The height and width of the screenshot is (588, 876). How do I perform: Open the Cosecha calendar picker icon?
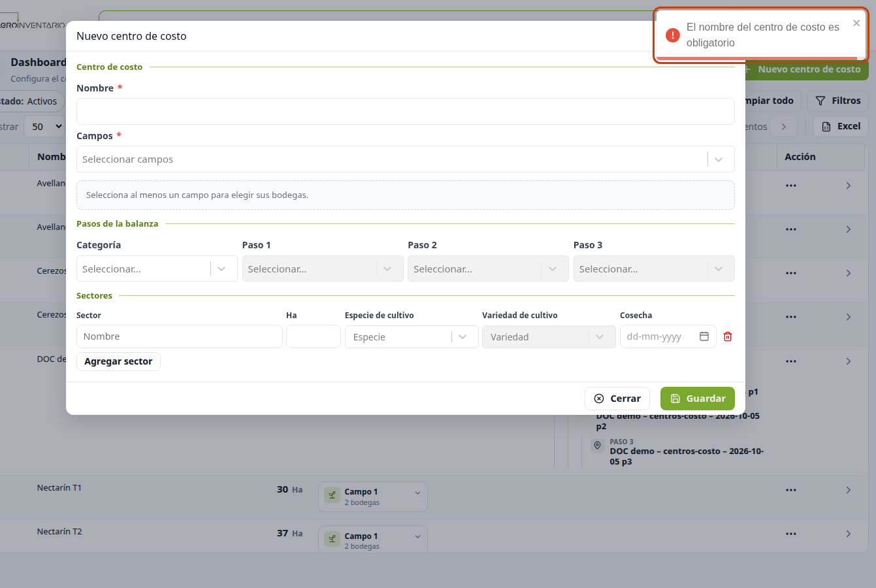coord(704,336)
